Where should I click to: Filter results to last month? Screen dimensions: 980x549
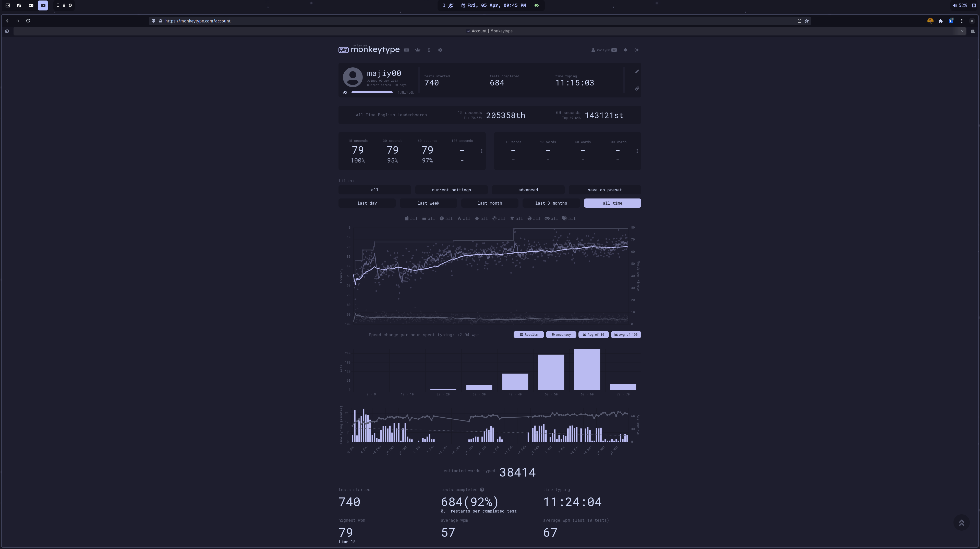coord(490,203)
